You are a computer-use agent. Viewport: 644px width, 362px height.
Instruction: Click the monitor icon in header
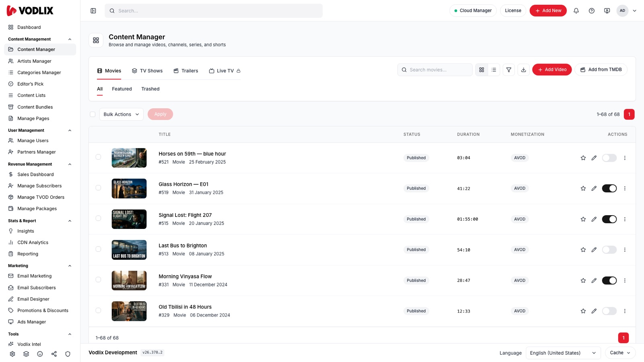[x=607, y=11]
